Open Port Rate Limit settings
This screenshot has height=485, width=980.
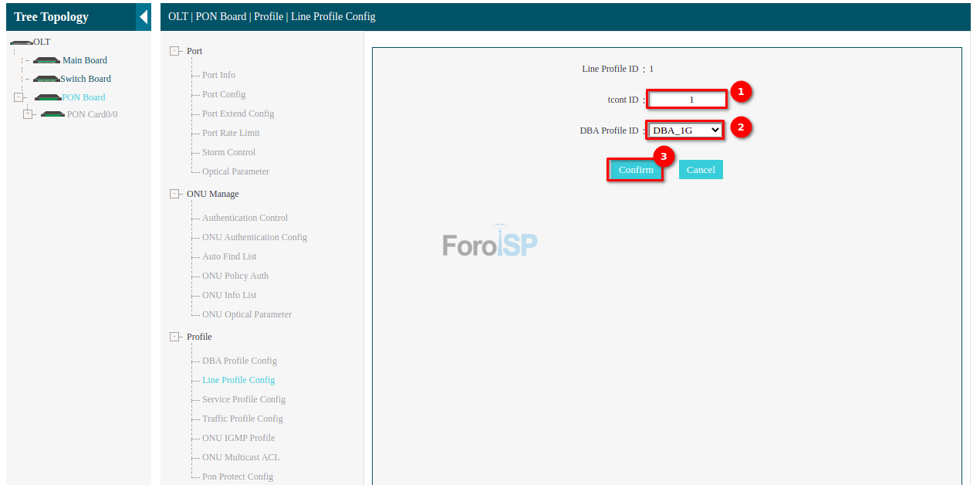231,133
